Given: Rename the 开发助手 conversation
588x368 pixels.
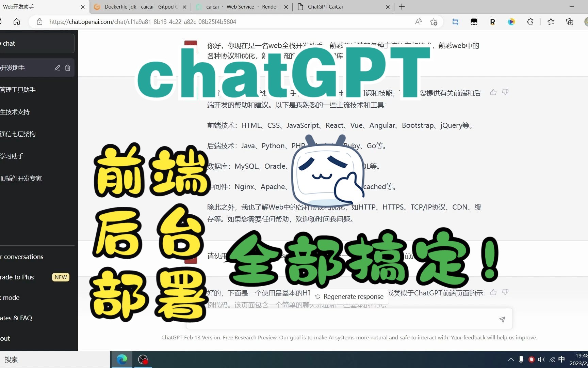Looking at the screenshot, I should (58, 68).
